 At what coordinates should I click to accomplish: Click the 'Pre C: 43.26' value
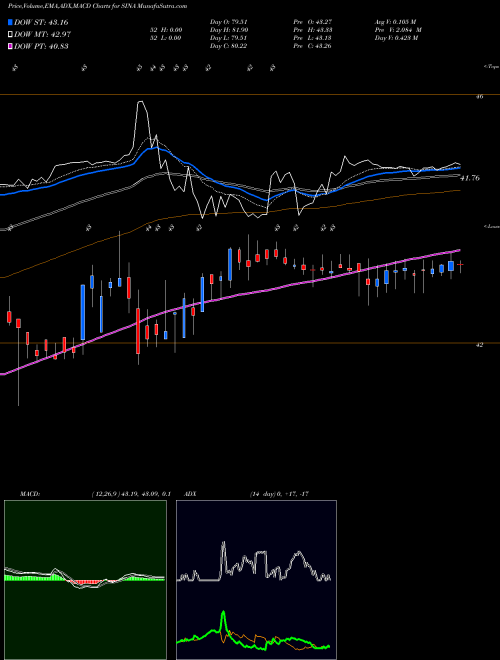[313, 46]
